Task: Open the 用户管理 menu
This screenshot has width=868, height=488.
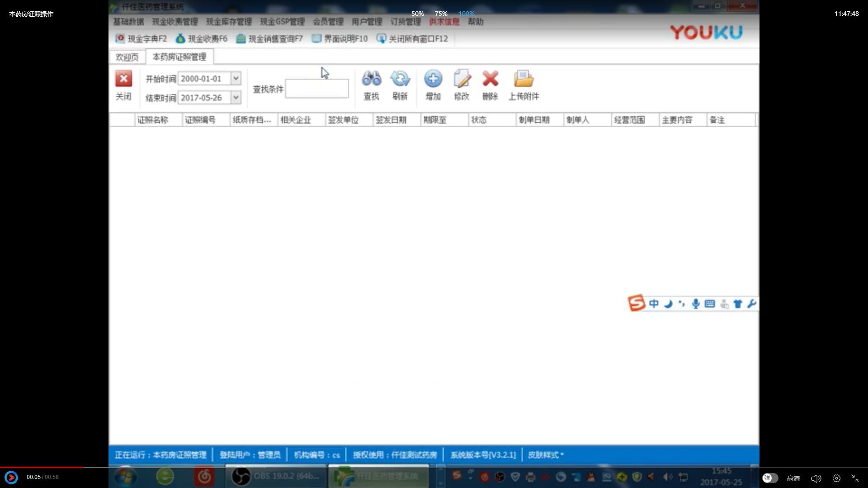Action: [367, 22]
